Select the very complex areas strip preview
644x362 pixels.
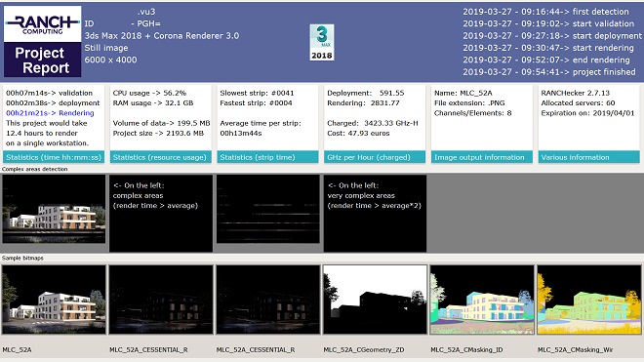tap(267, 209)
